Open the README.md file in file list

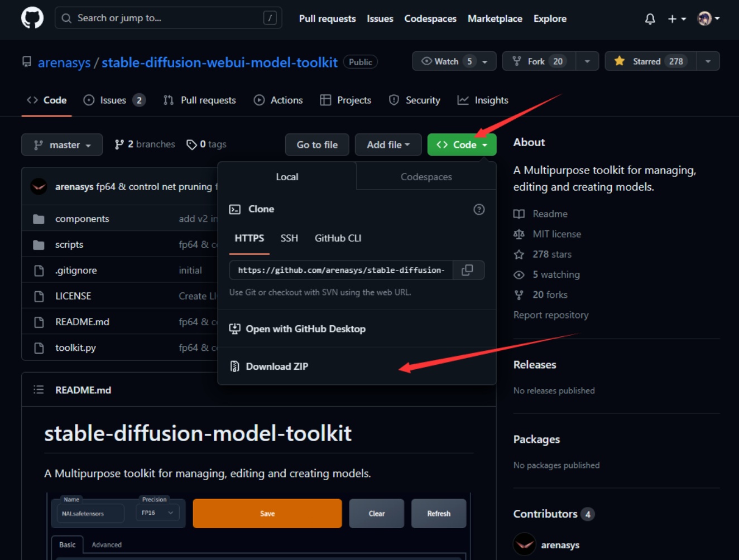pyautogui.click(x=82, y=321)
